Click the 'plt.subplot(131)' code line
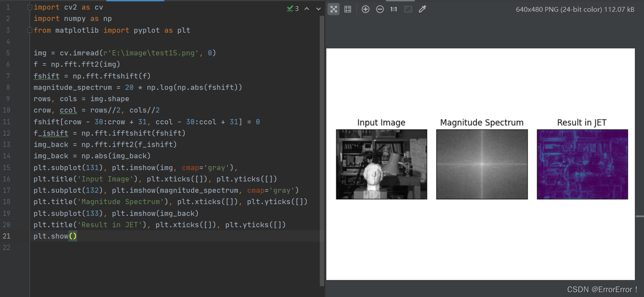 [x=136, y=167]
